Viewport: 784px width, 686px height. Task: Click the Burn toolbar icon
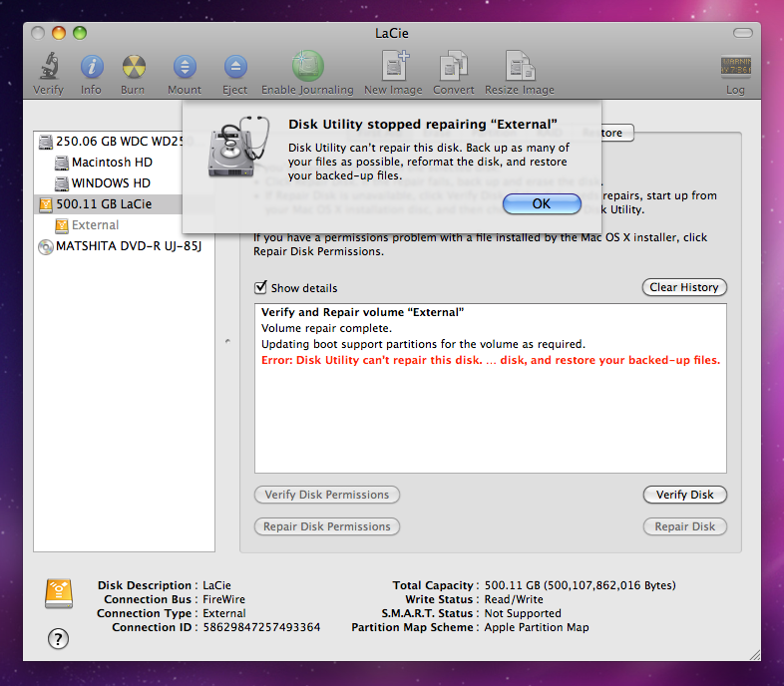pyautogui.click(x=134, y=67)
